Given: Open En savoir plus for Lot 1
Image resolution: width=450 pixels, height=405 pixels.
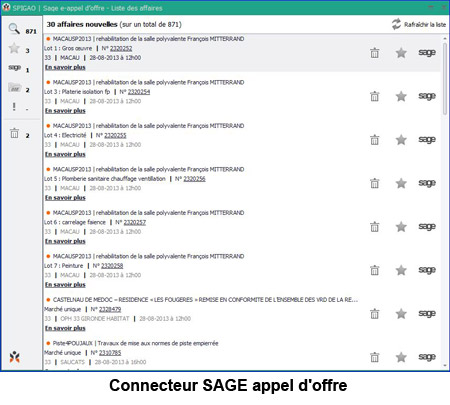Looking at the screenshot, I should (65, 67).
